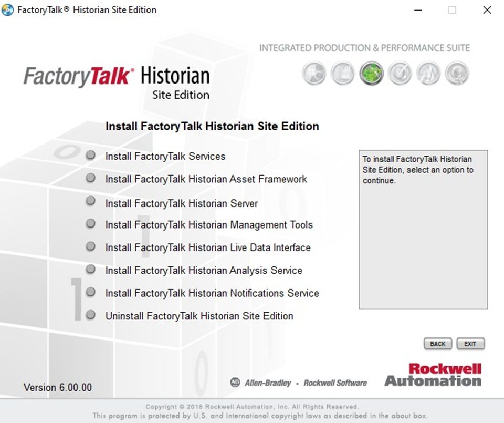Minimize the installer window

tap(418, 10)
